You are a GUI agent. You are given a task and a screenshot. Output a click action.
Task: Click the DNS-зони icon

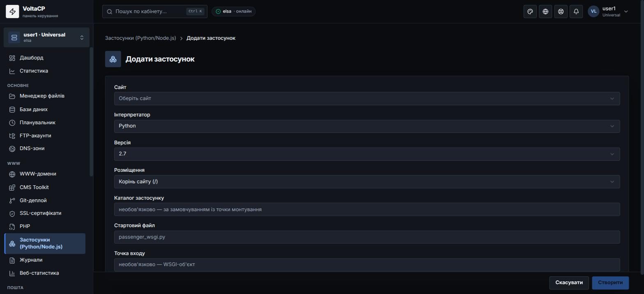pyautogui.click(x=12, y=148)
